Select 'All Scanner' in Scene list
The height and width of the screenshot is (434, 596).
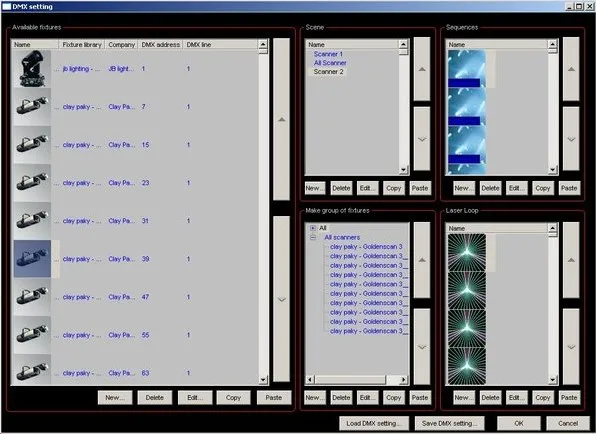(x=330, y=63)
